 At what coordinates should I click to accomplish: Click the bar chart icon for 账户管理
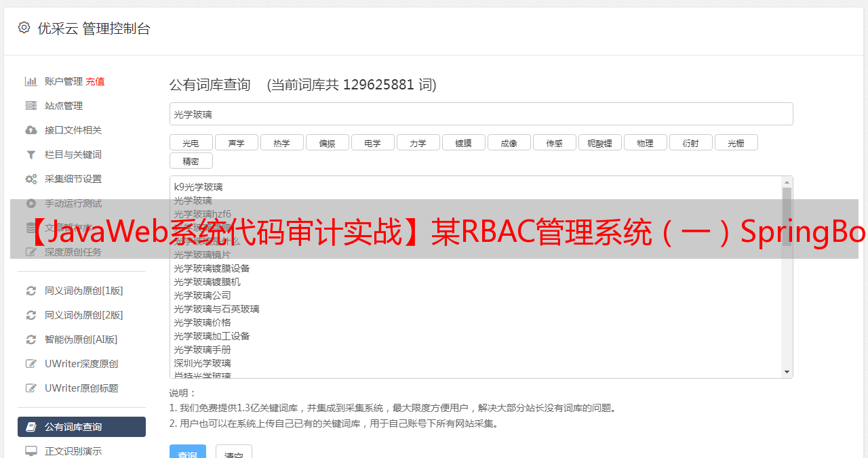(31, 81)
